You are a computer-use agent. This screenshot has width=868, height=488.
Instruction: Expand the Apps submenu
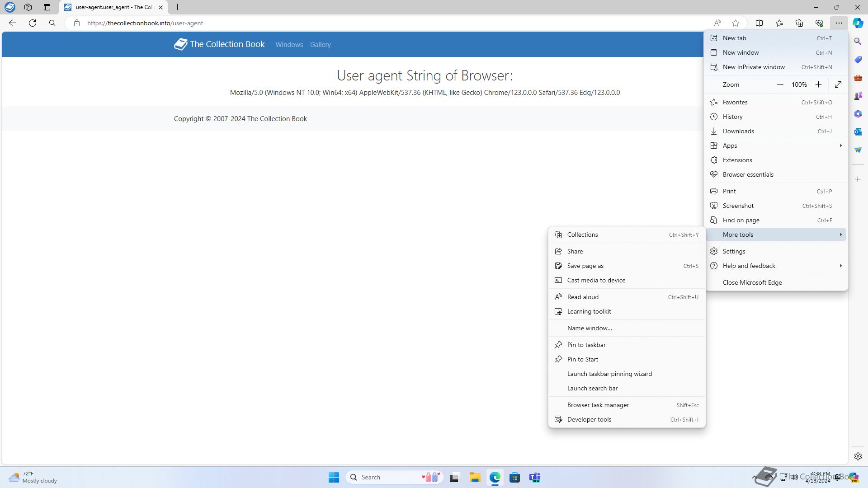pyautogui.click(x=776, y=145)
